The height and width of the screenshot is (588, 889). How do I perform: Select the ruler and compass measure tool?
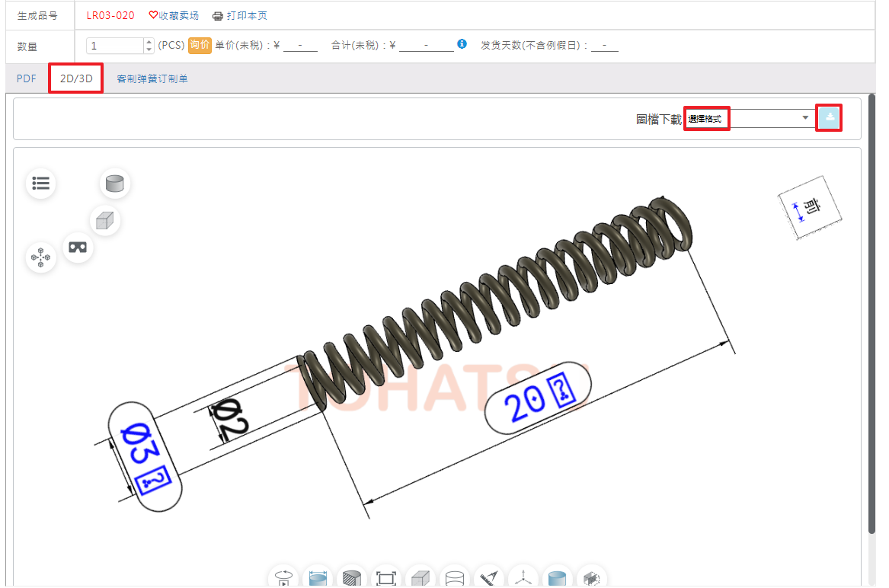point(489,578)
